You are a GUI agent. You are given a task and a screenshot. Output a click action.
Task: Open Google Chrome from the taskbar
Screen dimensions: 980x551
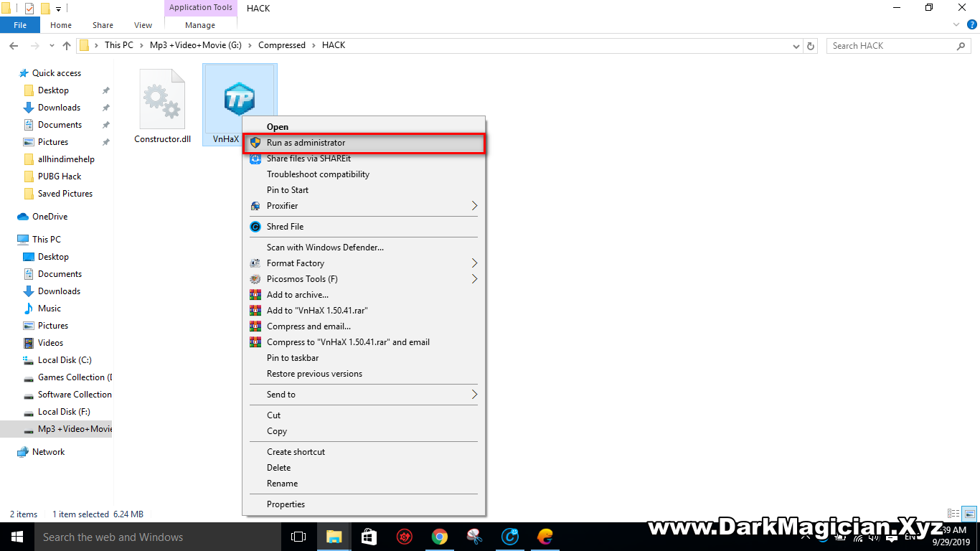point(440,537)
